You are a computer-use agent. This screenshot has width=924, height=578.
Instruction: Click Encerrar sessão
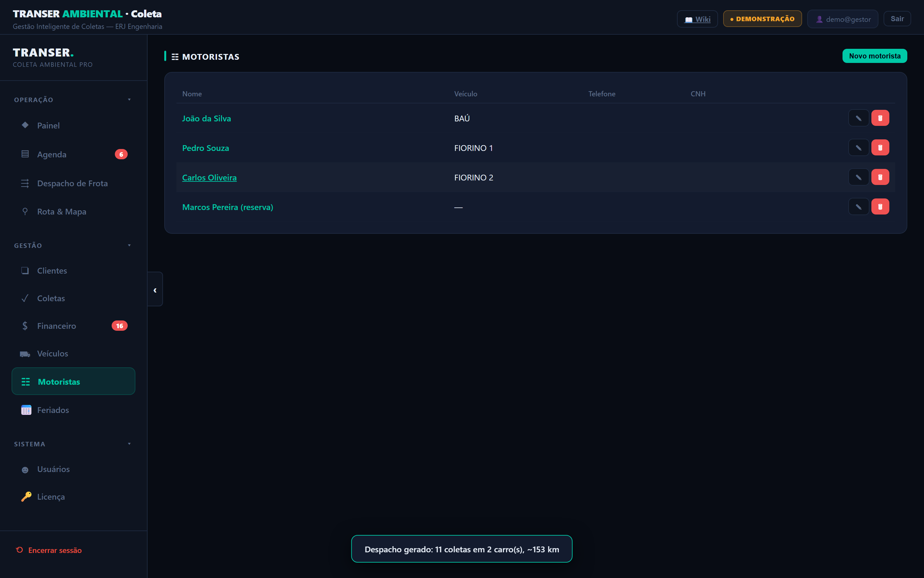49,550
